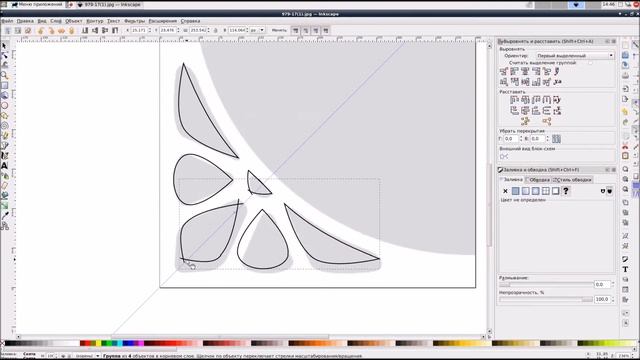Image resolution: width=640 pixels, height=360 pixels.
Task: Select the Node editing tool
Action: coord(4,56)
